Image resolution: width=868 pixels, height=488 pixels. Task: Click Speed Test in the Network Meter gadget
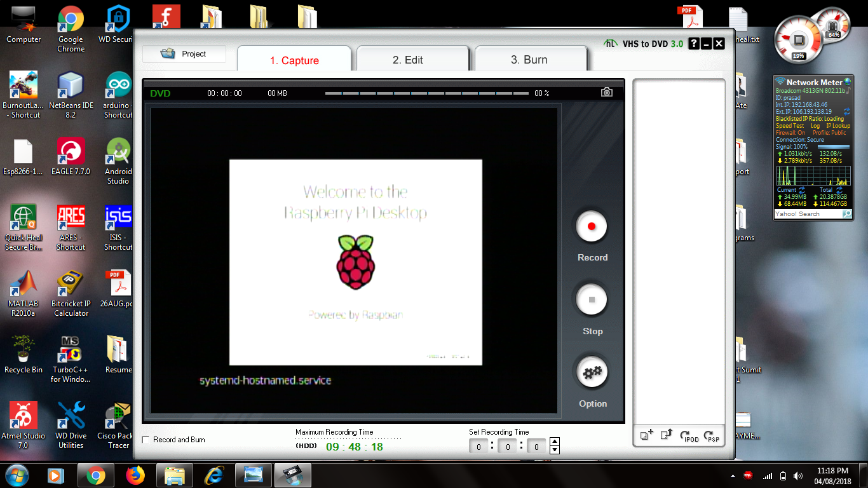click(790, 126)
